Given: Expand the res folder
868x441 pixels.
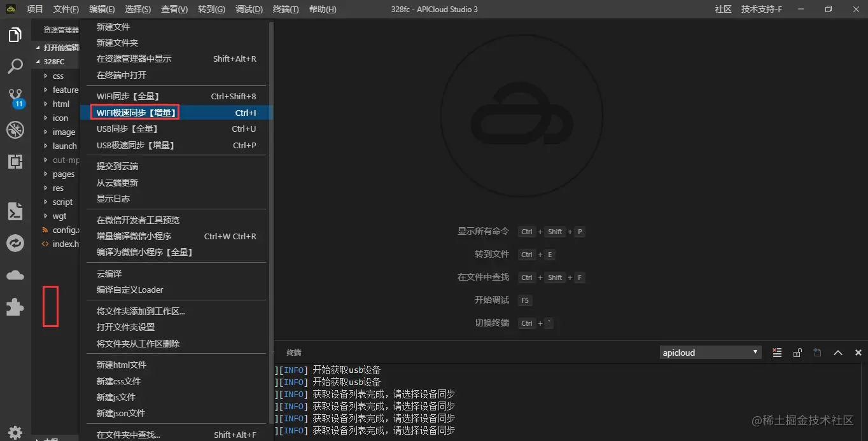Looking at the screenshot, I should tap(58, 188).
